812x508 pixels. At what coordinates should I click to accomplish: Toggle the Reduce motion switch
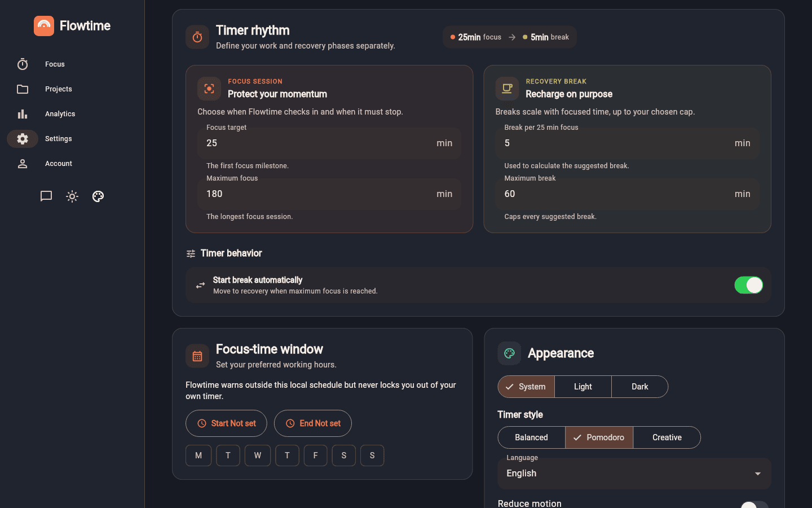coord(754,505)
